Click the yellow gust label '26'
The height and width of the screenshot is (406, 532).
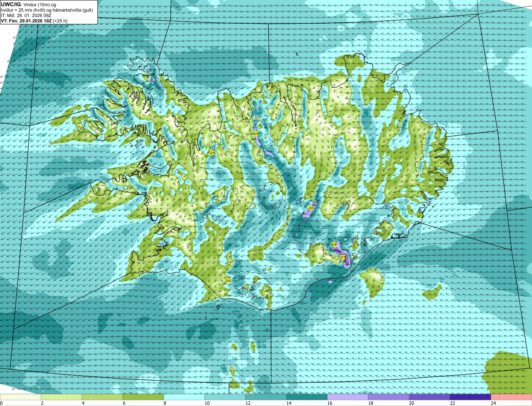228,281
